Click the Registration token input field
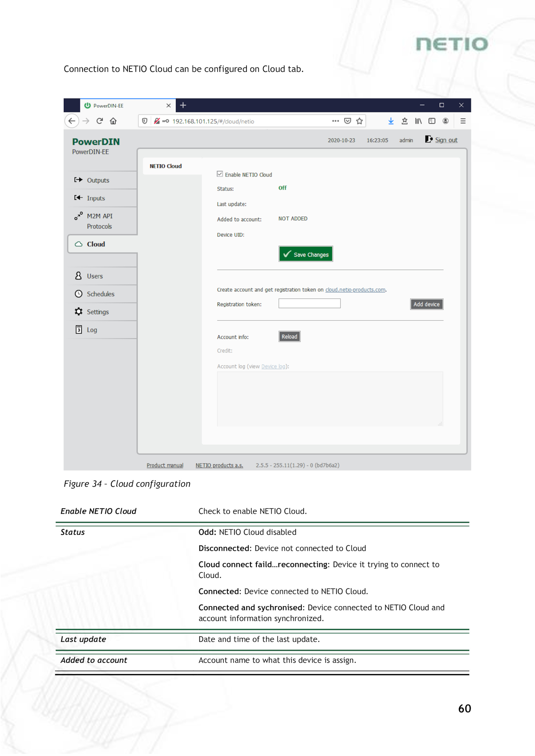The image size is (535, 756). coord(309,304)
